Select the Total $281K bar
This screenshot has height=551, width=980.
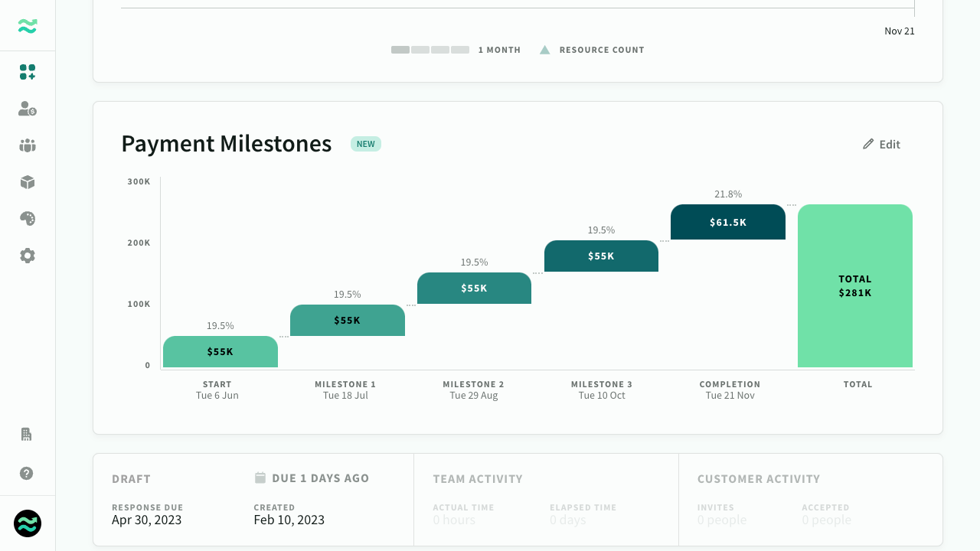(855, 285)
